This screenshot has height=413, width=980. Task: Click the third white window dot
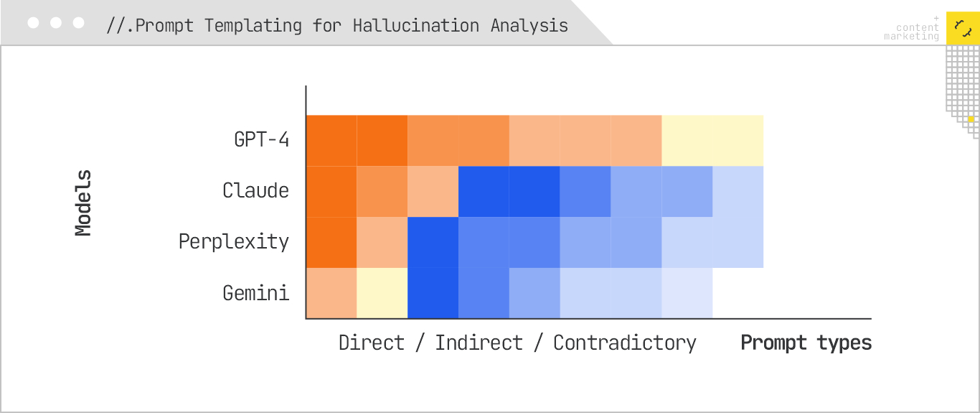coord(79,23)
